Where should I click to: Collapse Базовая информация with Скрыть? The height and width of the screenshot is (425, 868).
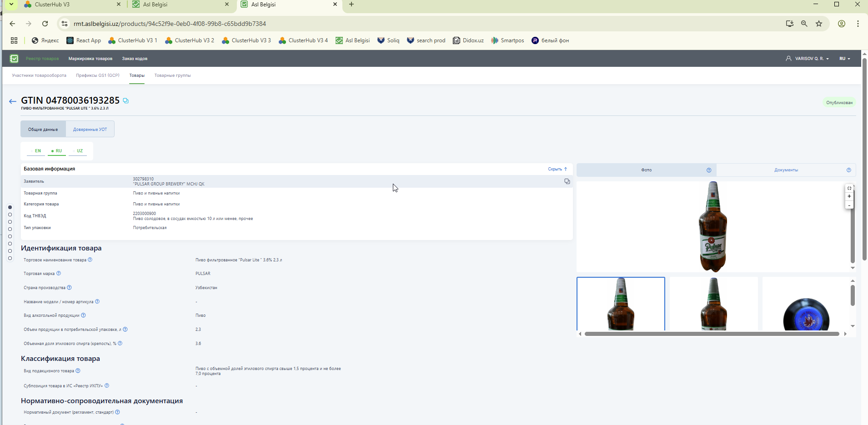pyautogui.click(x=557, y=169)
